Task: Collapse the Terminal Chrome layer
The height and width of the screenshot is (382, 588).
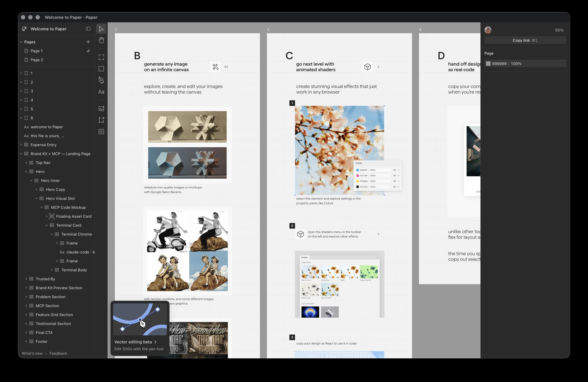Action: pyautogui.click(x=52, y=234)
